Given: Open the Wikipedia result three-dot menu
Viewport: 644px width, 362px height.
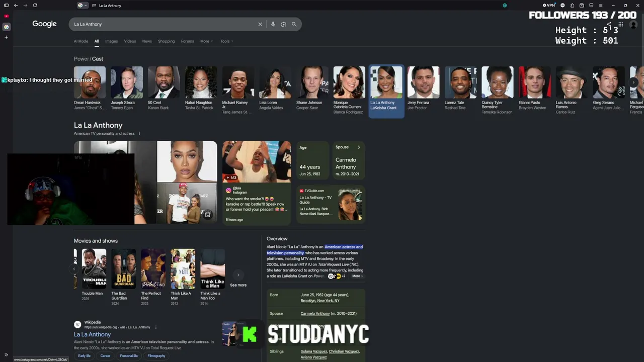Looking at the screenshot, I should point(156,327).
